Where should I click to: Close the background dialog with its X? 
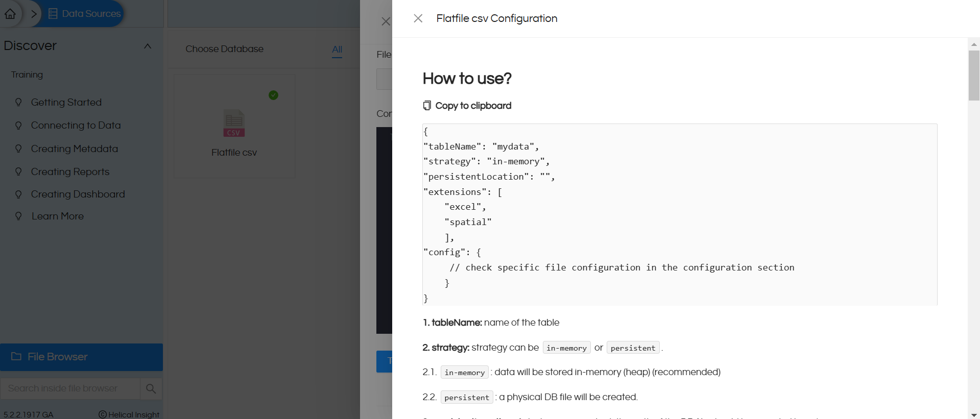click(386, 21)
